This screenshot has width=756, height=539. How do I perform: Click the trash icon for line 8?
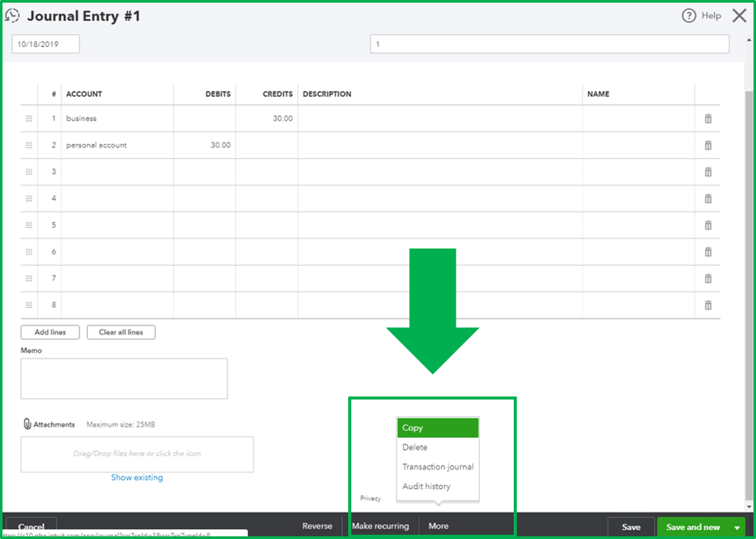click(x=708, y=305)
